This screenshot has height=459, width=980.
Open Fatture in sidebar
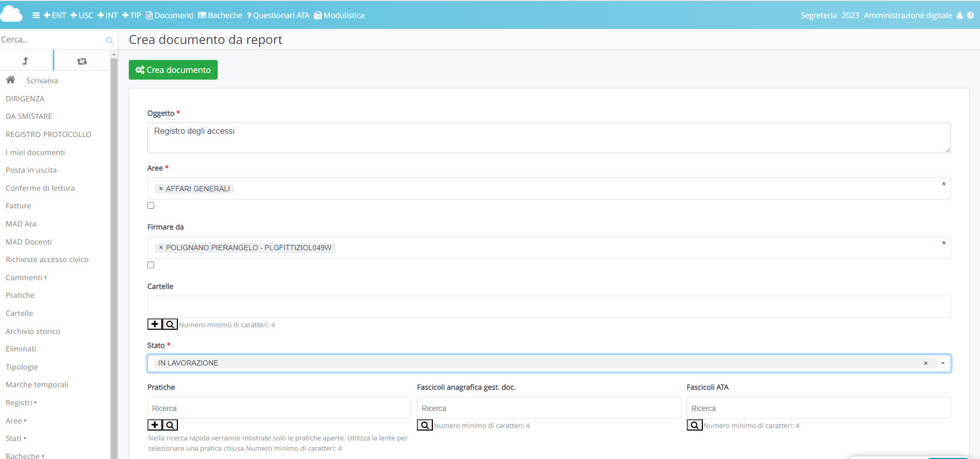point(18,206)
